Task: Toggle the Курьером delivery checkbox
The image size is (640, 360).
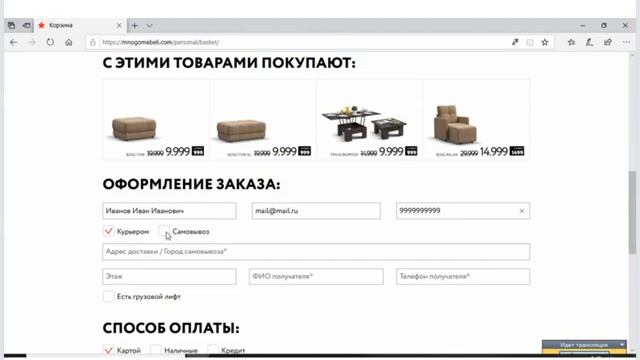Action: point(108,231)
